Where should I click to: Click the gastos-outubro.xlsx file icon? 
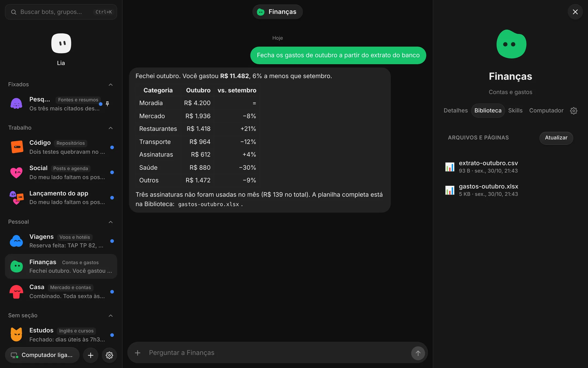(x=450, y=190)
